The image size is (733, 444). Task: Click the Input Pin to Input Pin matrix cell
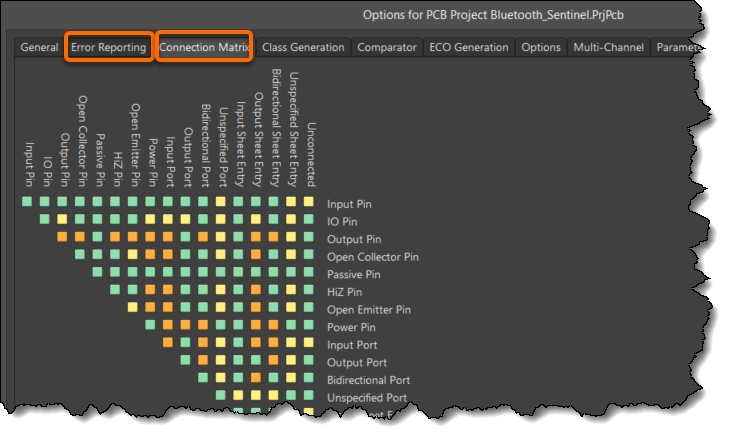tap(28, 202)
